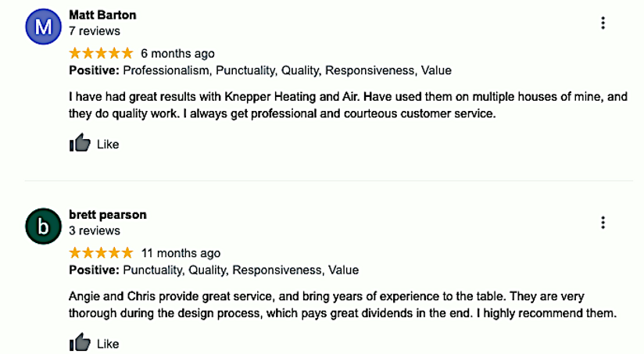Click brett pearson's green profile avatar
This screenshot has height=354, width=644.
click(x=45, y=227)
